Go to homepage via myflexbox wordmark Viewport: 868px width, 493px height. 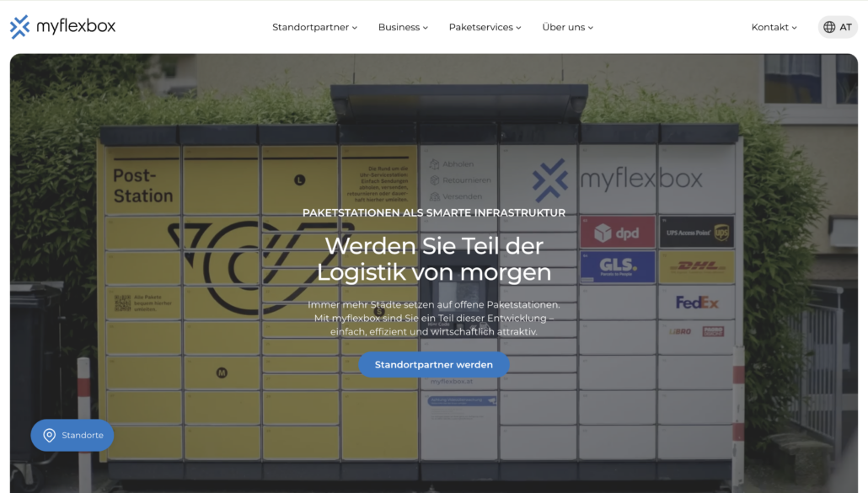pos(76,27)
